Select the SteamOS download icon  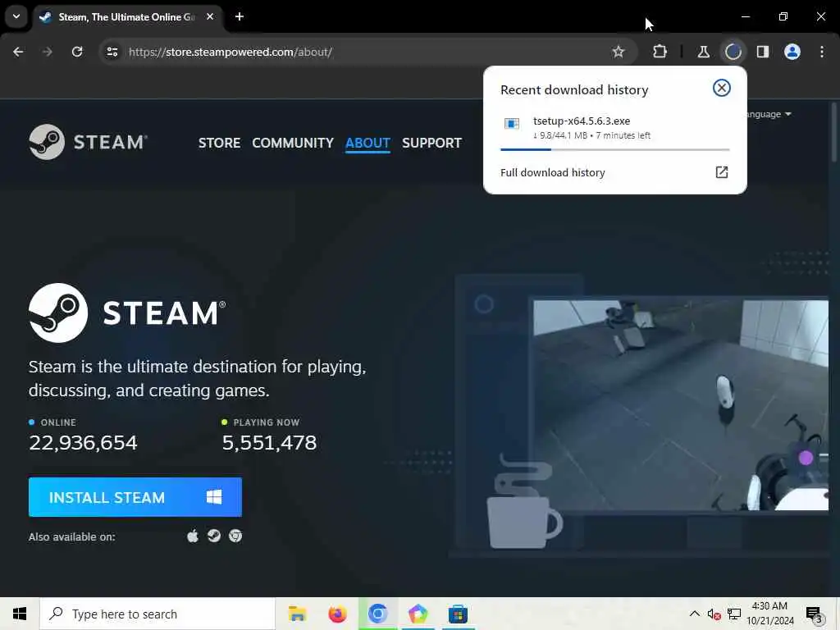coord(214,536)
